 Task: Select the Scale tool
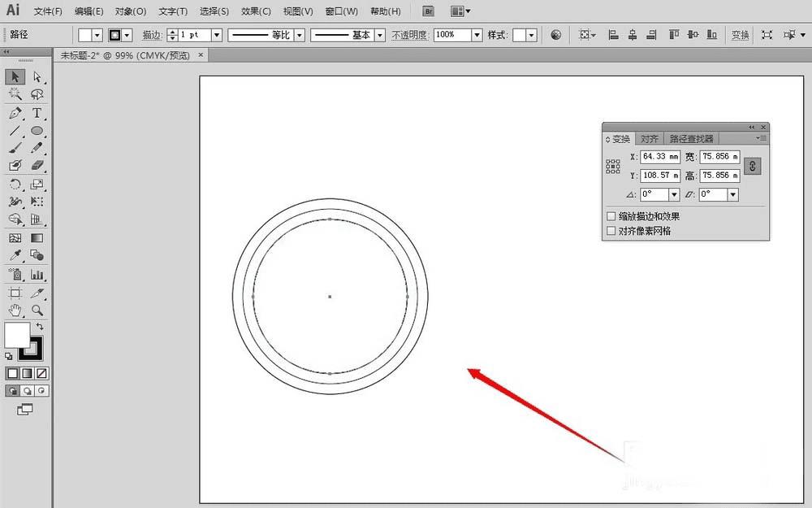click(37, 184)
